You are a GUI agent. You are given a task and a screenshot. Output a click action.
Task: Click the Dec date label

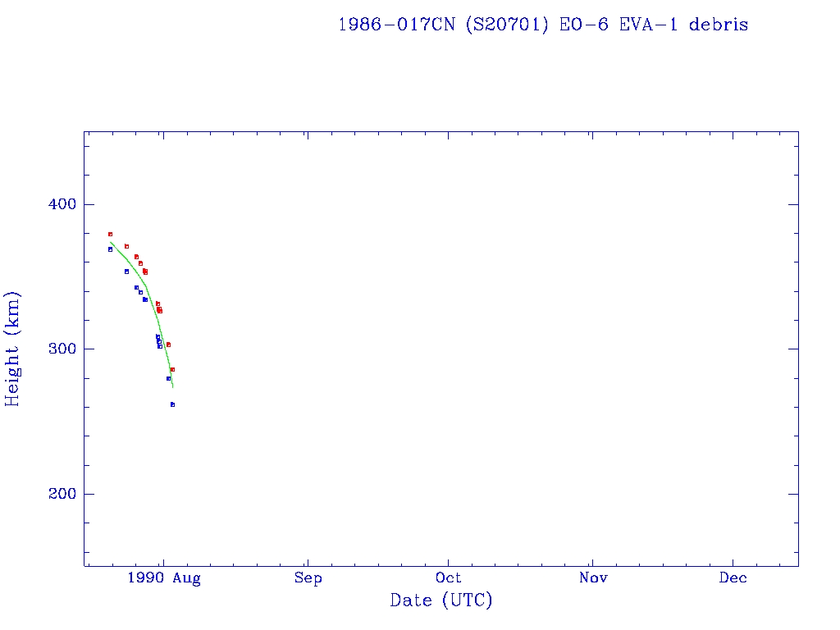point(733,578)
